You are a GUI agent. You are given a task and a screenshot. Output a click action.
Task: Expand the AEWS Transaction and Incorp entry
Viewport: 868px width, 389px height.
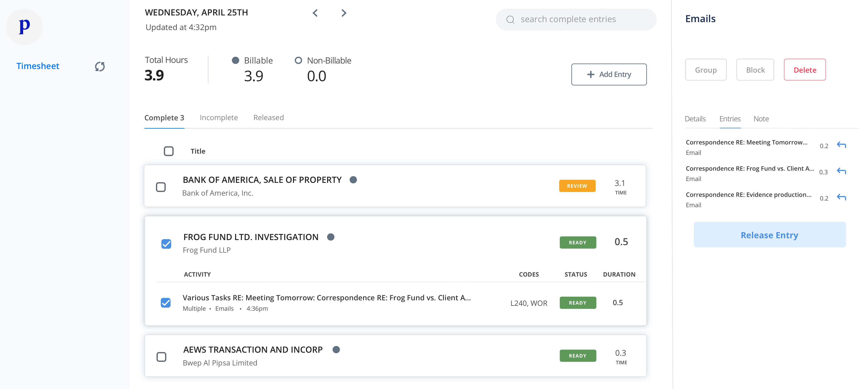tap(253, 350)
